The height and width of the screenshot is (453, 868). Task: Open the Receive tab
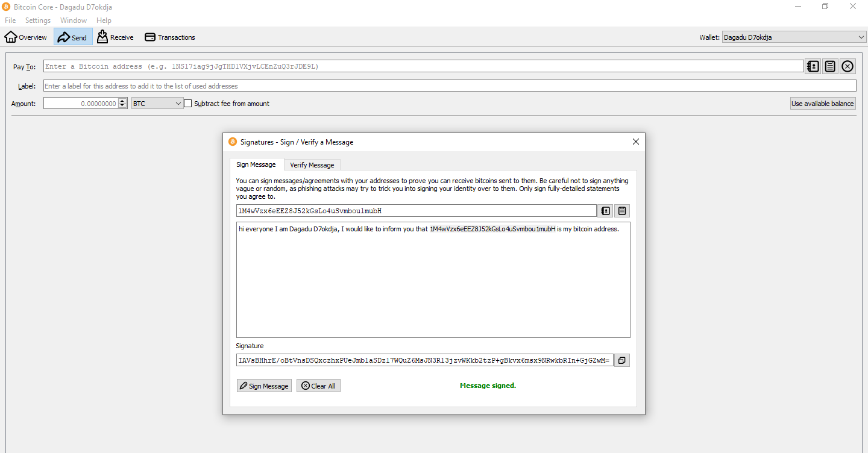[116, 37]
